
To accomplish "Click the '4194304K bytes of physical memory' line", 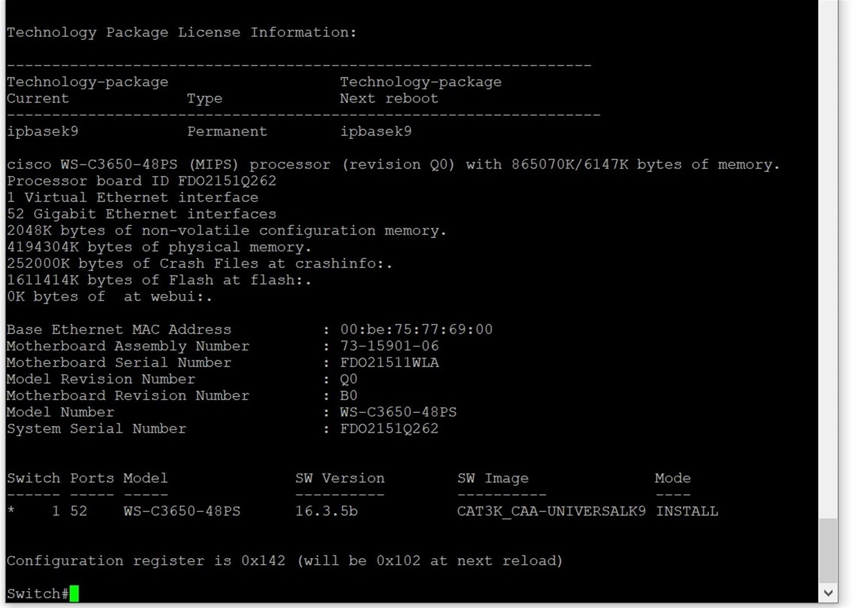I will (159, 247).
